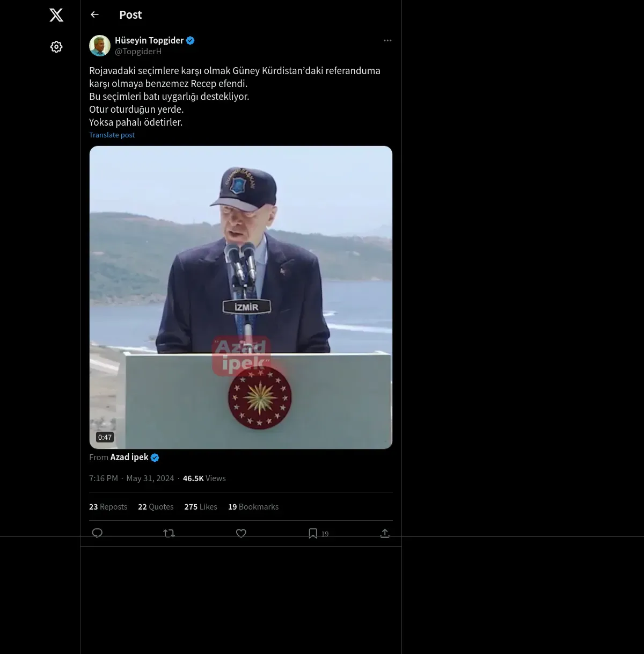Viewport: 644px width, 654px height.
Task: Click the blue verified badge beside Hüseyin Topgider
Action: pos(190,40)
